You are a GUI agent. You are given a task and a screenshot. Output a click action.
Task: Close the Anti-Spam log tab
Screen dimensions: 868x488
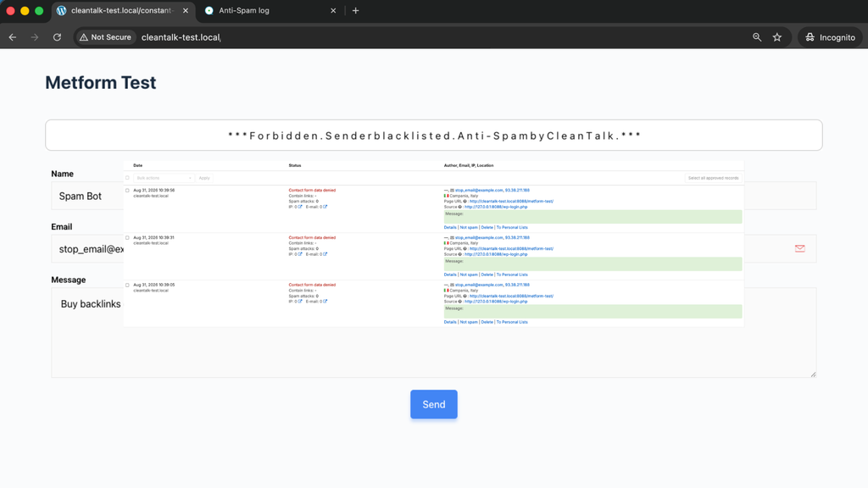(333, 10)
